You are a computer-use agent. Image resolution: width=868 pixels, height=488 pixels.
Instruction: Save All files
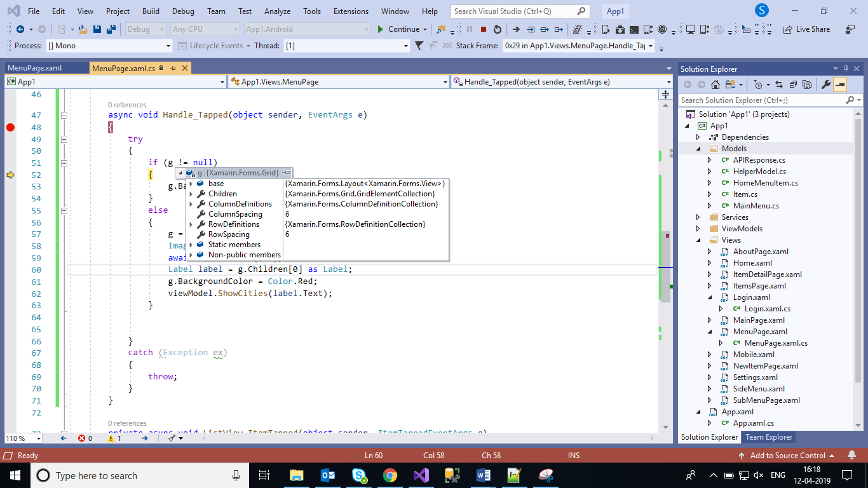pos(111,29)
